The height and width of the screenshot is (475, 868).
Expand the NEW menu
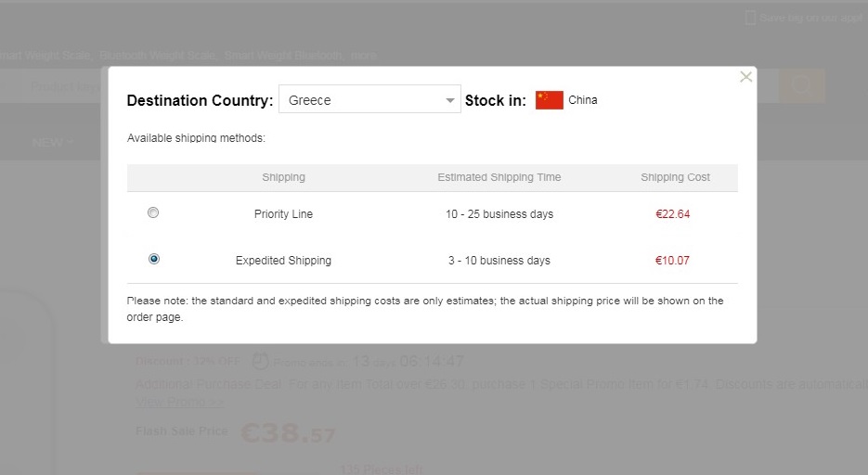[53, 143]
